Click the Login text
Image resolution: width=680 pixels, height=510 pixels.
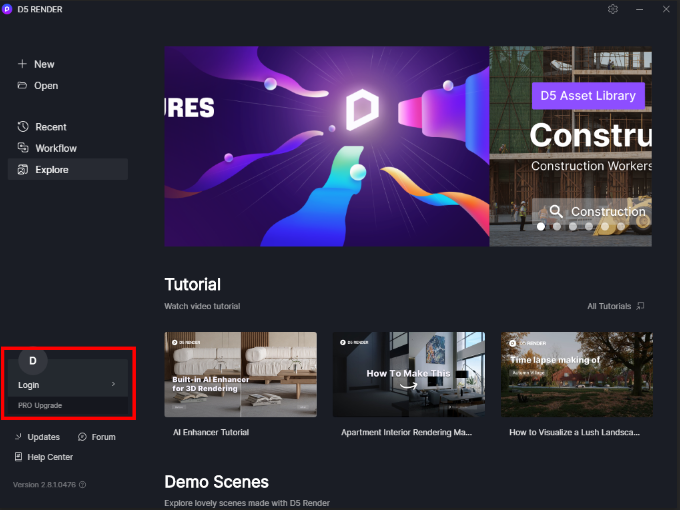coord(29,385)
